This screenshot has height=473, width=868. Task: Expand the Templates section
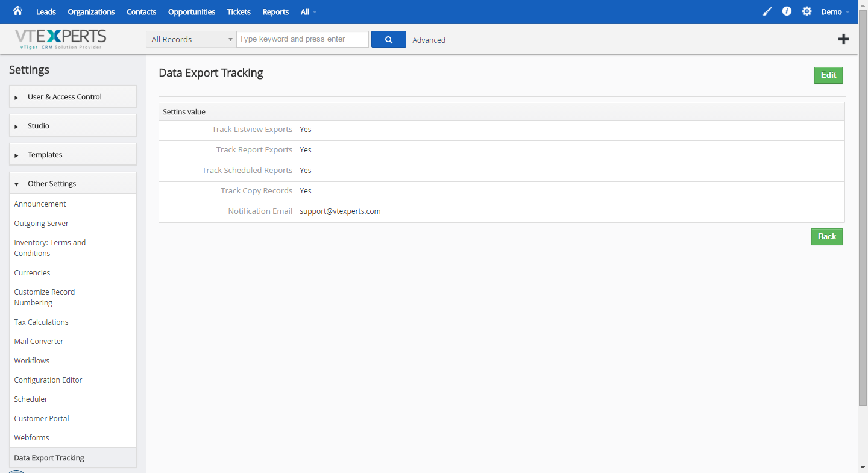(73, 154)
